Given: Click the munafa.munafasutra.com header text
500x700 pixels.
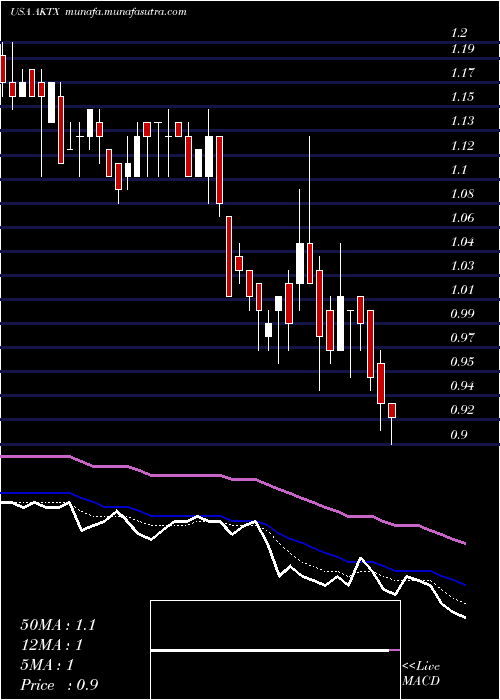Looking at the screenshot, I should pyautogui.click(x=125, y=12).
